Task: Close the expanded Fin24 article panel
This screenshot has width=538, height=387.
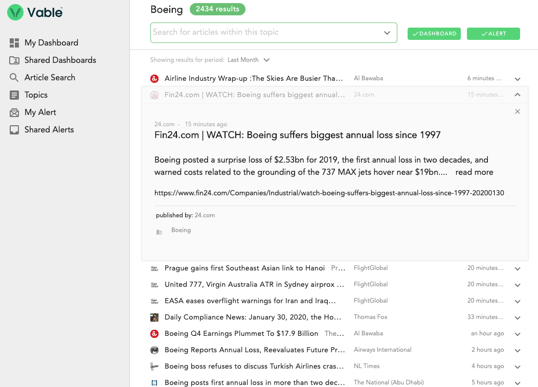Action: coord(517,112)
